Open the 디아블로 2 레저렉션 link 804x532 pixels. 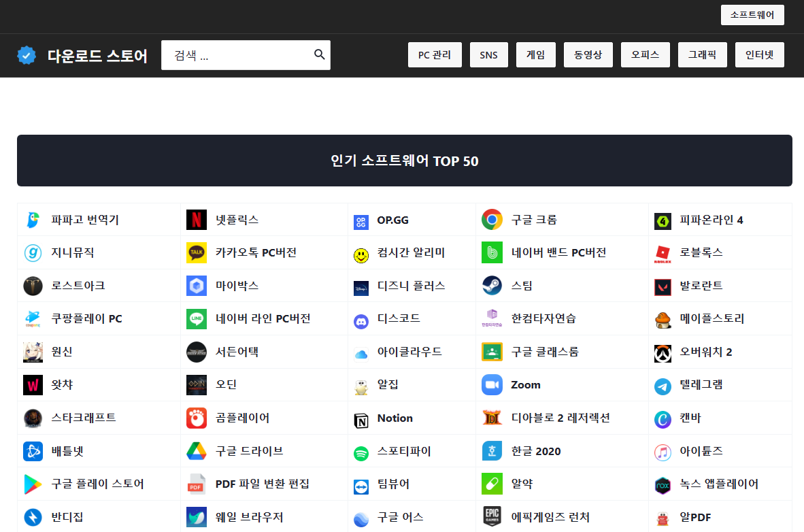[x=560, y=418]
